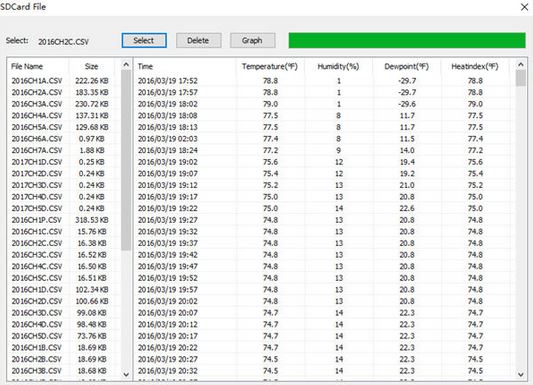Click the 0.97 KB size cell

[x=92, y=139]
